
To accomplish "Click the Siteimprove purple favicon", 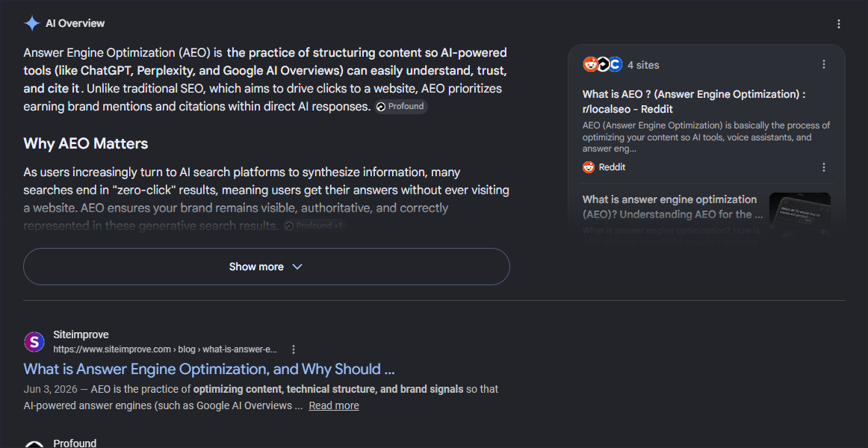I will (34, 342).
